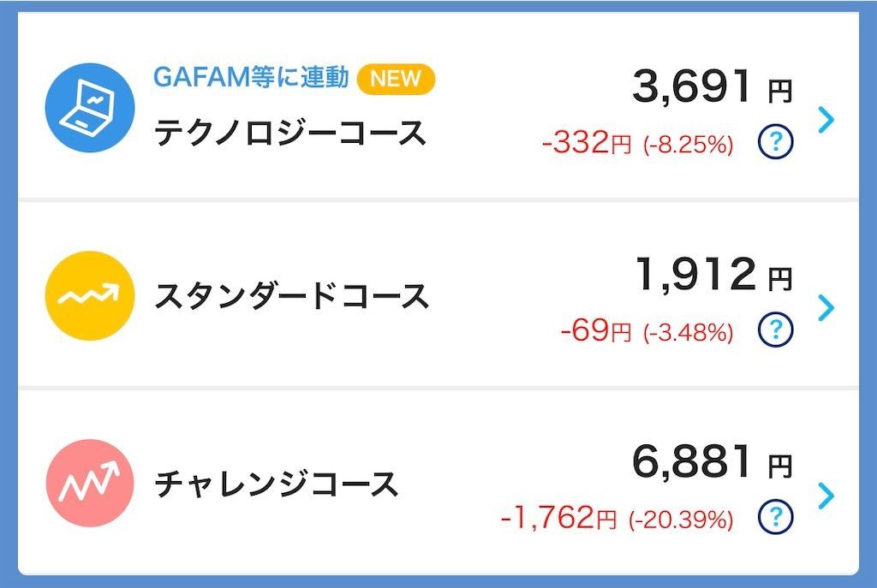This screenshot has width=877, height=588.
Task: Tap the help circle next to -20.39%
Action: (x=775, y=518)
